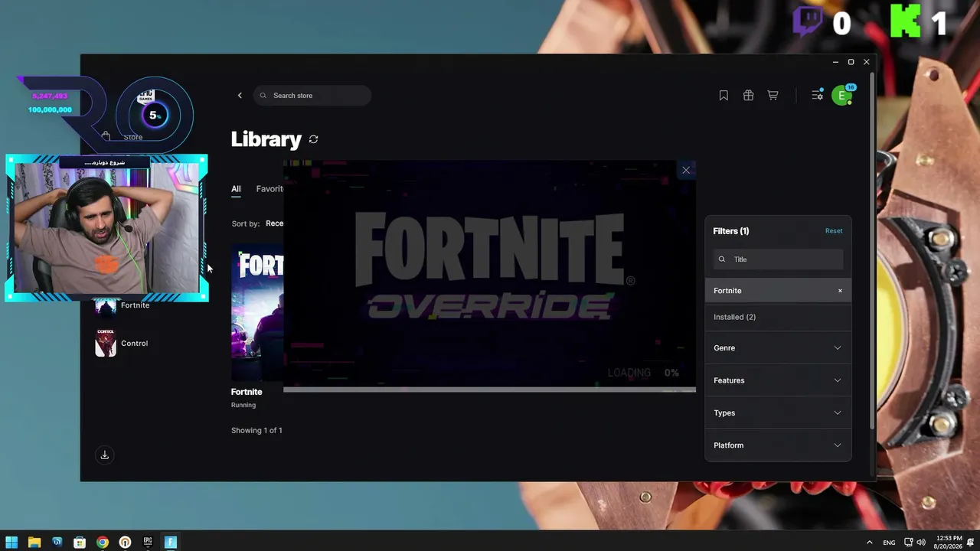Open the Store section in sidebar
This screenshot has height=551, width=980.
tap(133, 137)
